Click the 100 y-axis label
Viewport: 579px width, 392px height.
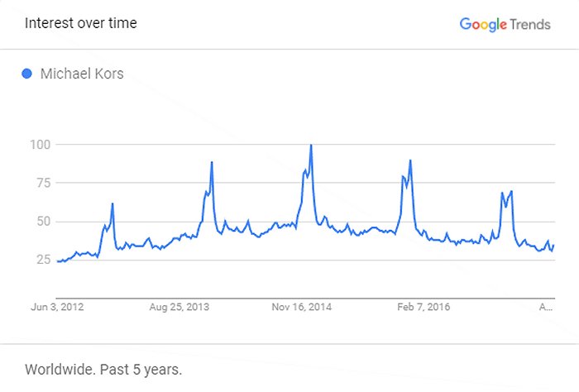tap(41, 145)
